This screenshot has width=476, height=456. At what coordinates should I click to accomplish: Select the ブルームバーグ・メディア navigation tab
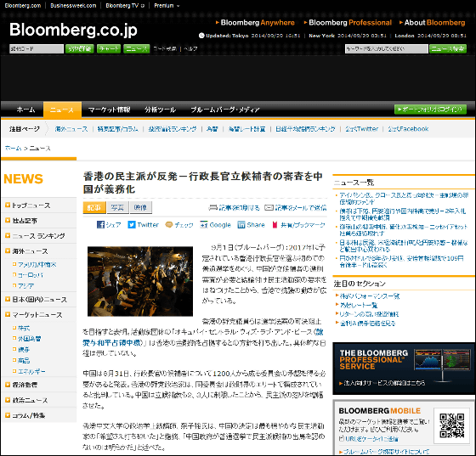tap(225, 110)
